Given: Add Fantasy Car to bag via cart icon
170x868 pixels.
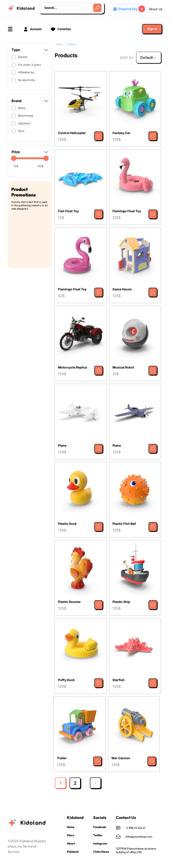Looking at the screenshot, I should [x=153, y=136].
